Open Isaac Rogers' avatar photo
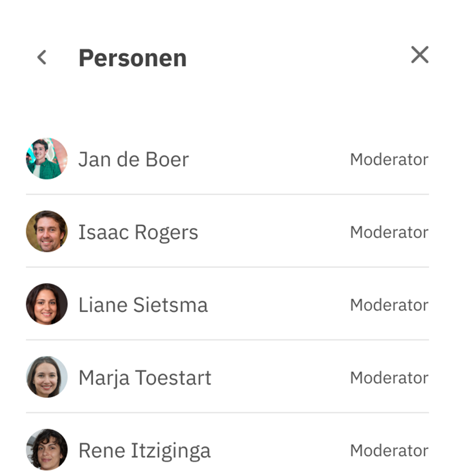455x476 pixels. click(47, 231)
